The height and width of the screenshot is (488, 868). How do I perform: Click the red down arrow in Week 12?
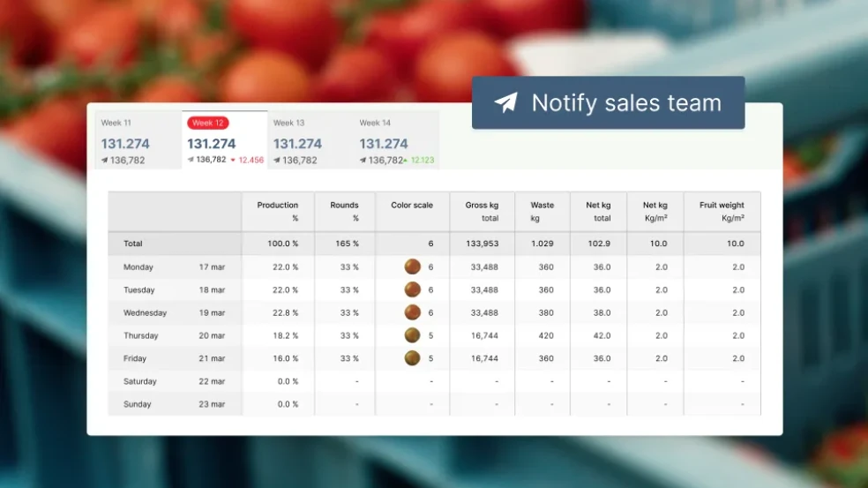click(233, 161)
